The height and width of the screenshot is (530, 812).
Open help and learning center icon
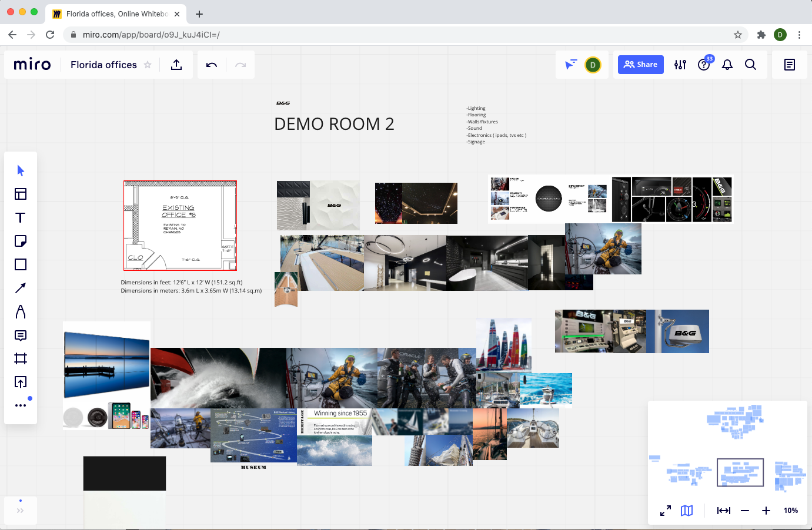(704, 65)
